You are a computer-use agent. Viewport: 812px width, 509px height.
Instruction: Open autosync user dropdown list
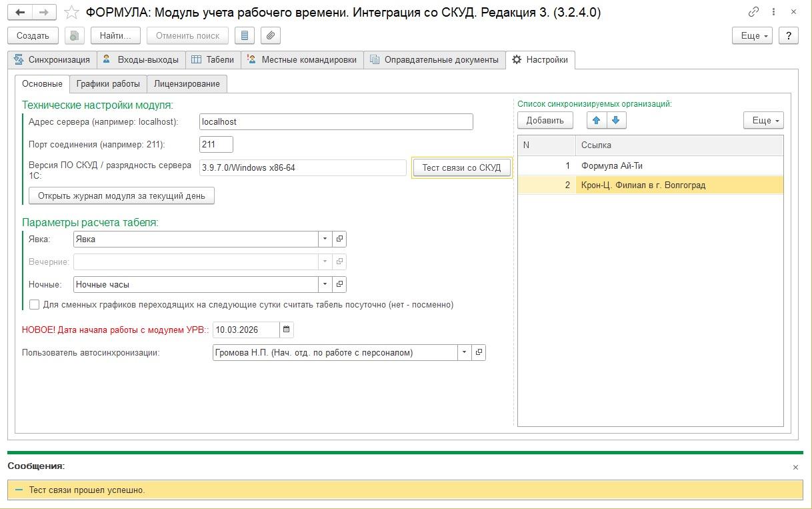point(464,352)
